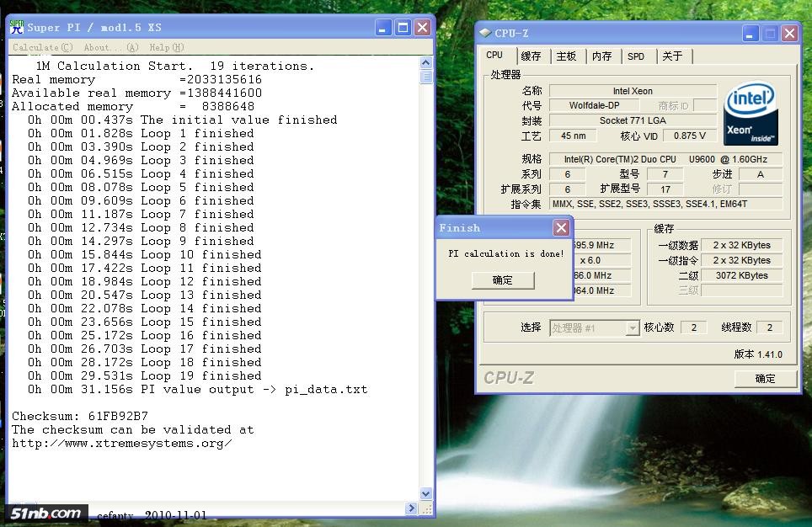812x527 pixels.
Task: Click the 扩展系列 field showing 6
Action: 568,189
